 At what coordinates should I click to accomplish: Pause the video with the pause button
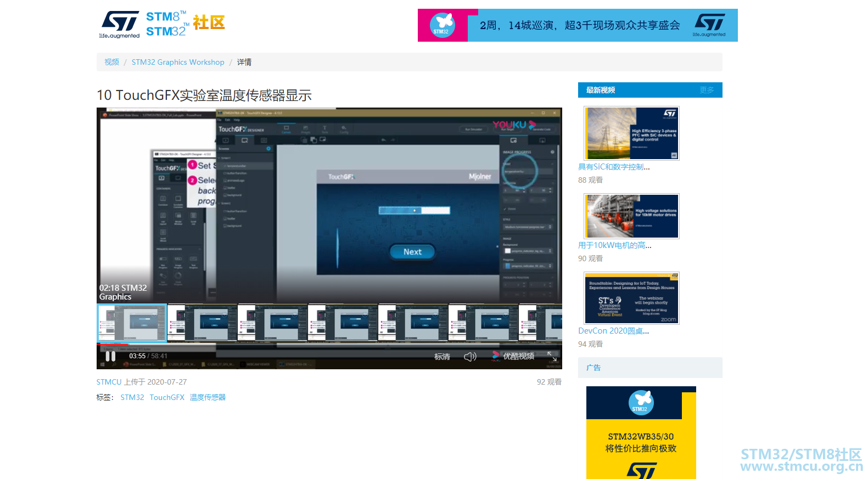coord(110,356)
